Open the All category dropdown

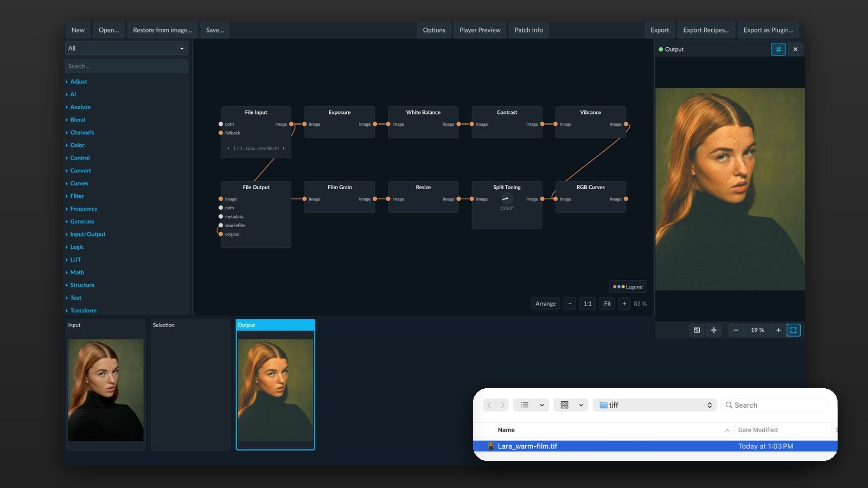point(126,48)
